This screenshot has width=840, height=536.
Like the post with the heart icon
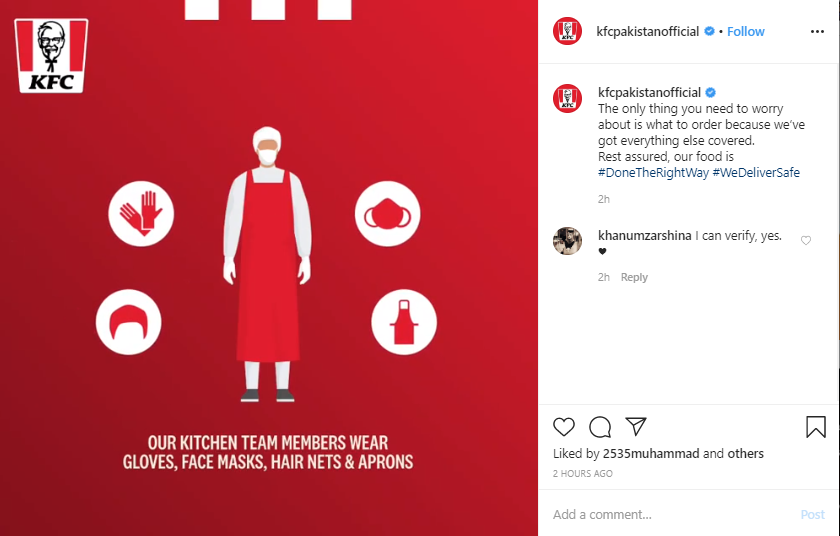[x=564, y=427]
